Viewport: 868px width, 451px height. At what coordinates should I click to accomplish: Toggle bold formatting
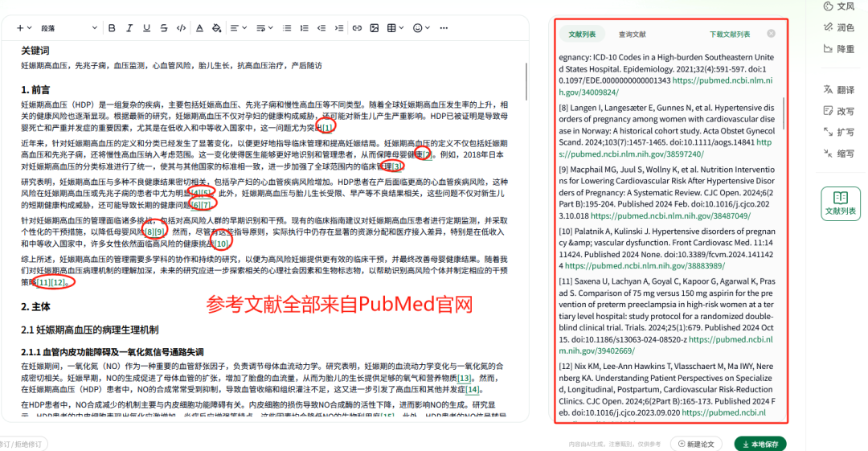(112, 27)
